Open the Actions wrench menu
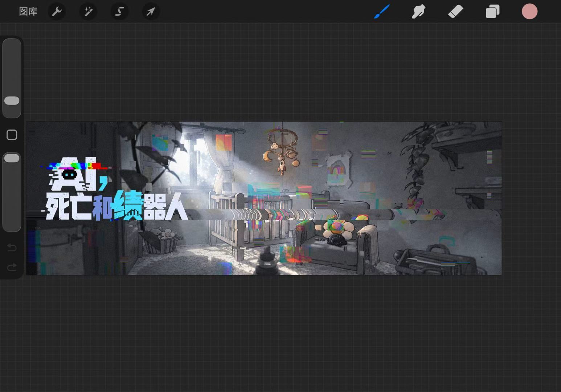 [57, 12]
